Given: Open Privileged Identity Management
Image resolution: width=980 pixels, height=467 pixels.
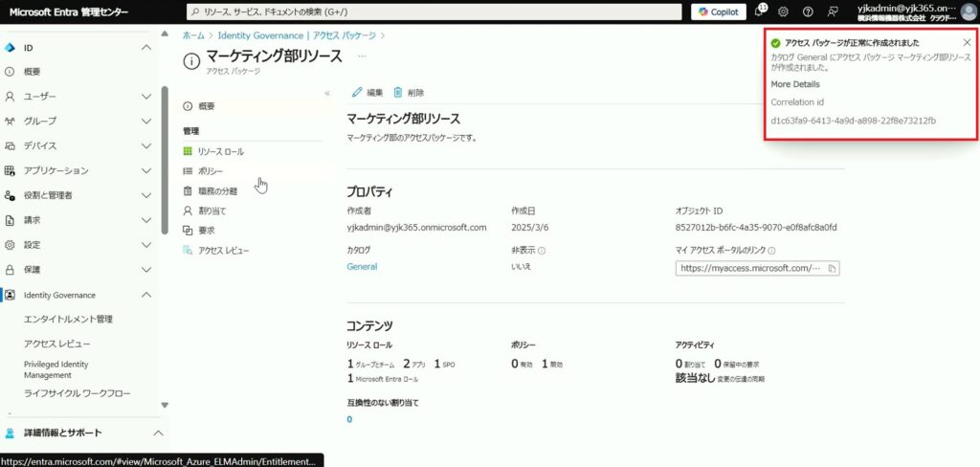Looking at the screenshot, I should pyautogui.click(x=56, y=369).
